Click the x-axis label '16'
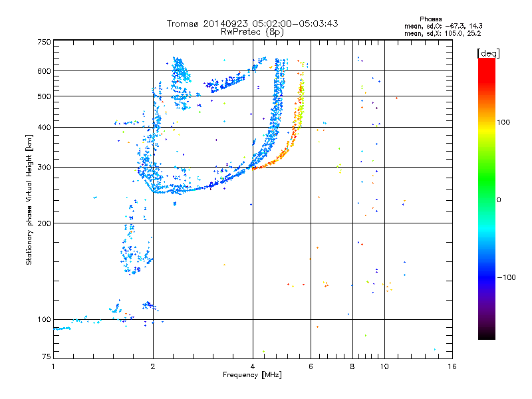 pyautogui.click(x=452, y=366)
